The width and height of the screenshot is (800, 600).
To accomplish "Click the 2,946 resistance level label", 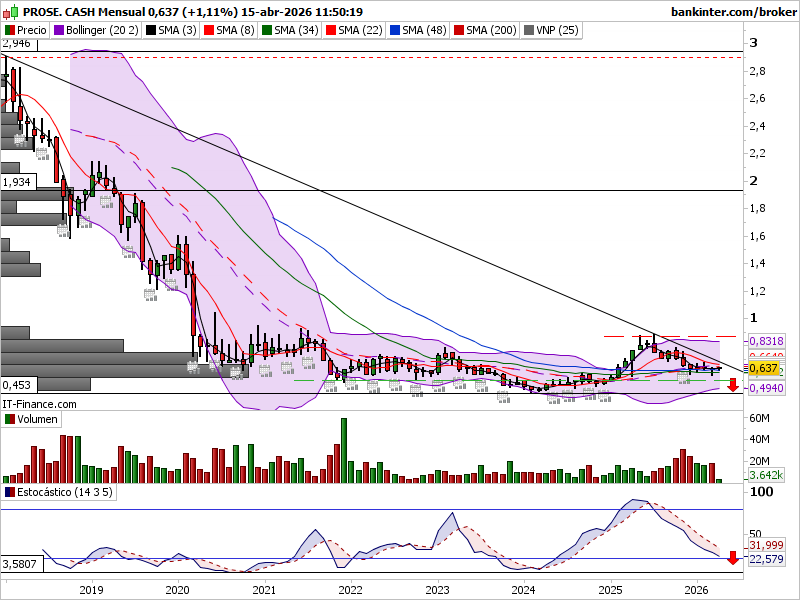I will point(19,44).
